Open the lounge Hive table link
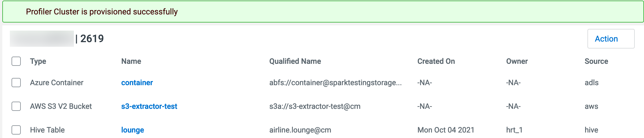 pos(132,130)
